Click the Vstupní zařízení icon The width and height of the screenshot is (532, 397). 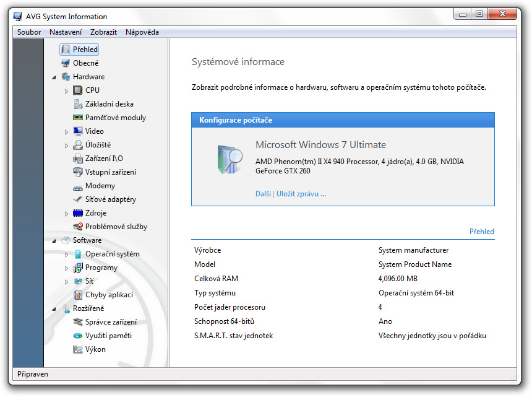[78, 172]
